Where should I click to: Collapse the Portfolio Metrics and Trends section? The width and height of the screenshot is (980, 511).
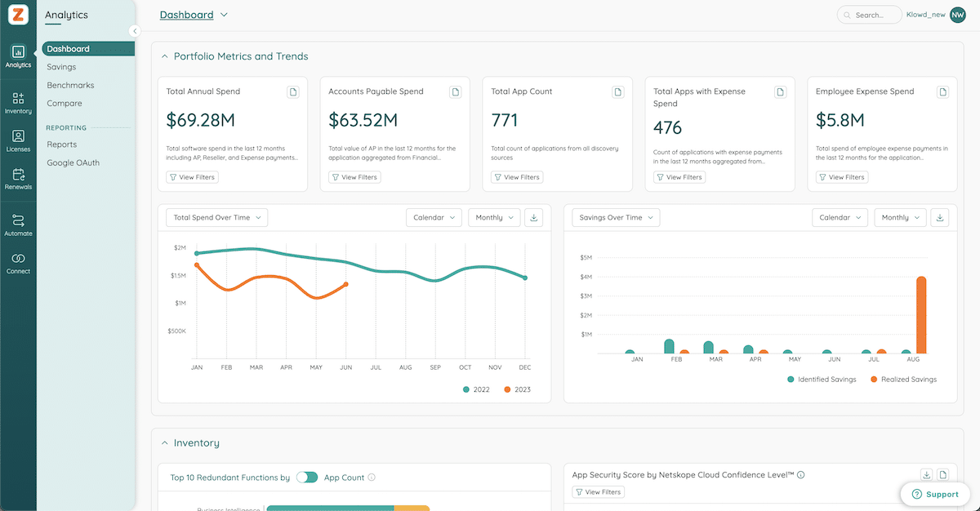(163, 56)
